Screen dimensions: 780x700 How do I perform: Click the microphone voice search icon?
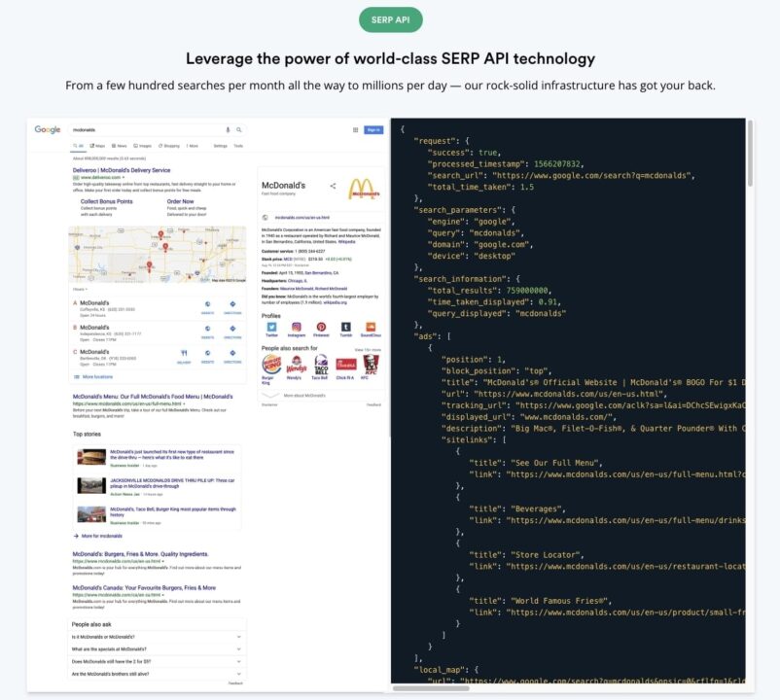pos(229,129)
